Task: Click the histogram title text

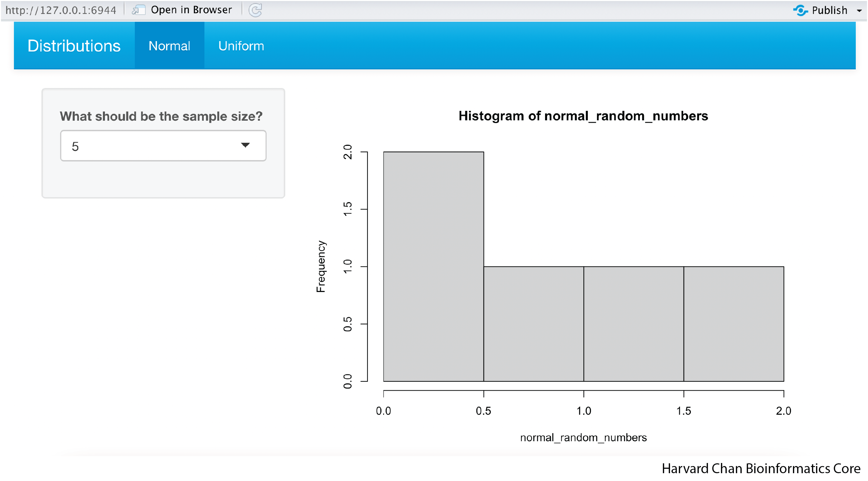Action: [583, 116]
